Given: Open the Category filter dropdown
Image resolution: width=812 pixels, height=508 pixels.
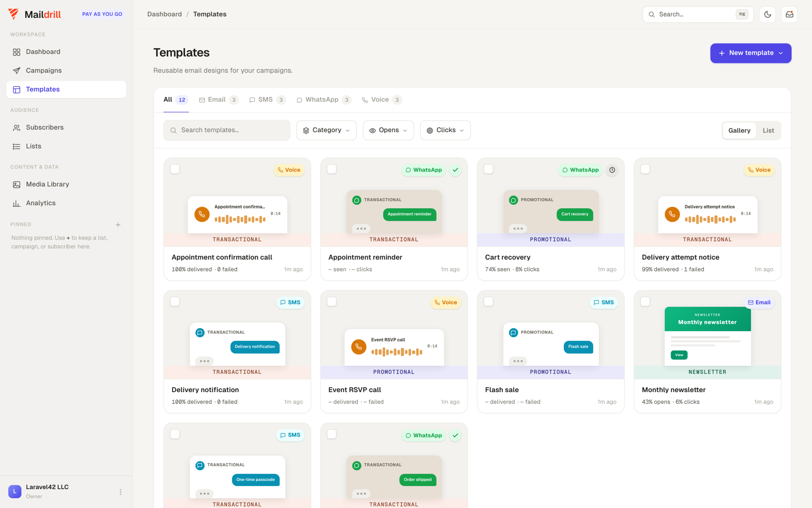Looking at the screenshot, I should tap(326, 131).
